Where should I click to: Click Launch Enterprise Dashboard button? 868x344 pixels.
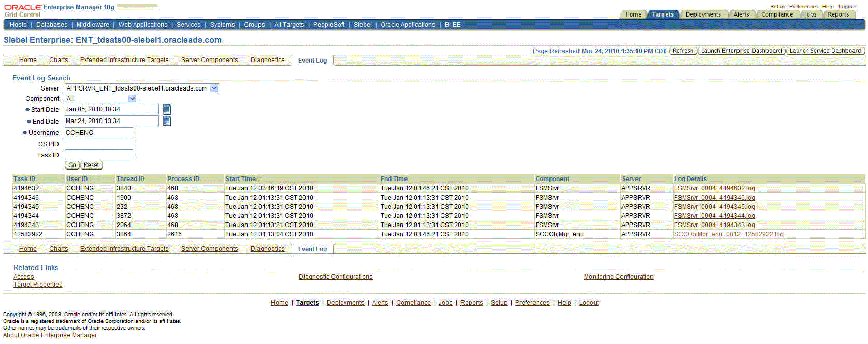(741, 51)
